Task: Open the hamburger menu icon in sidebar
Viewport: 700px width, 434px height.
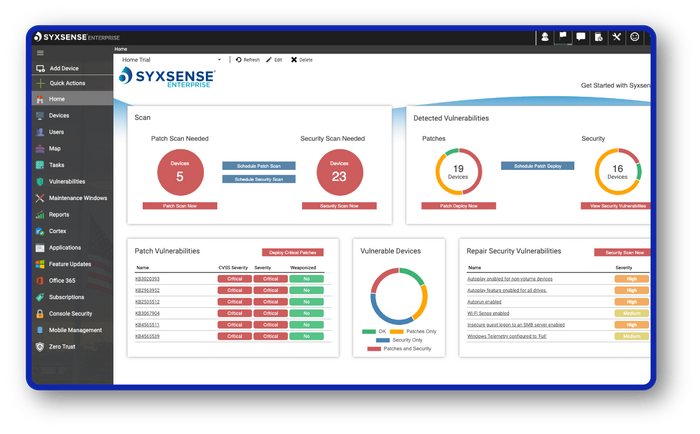Action: coord(40,53)
